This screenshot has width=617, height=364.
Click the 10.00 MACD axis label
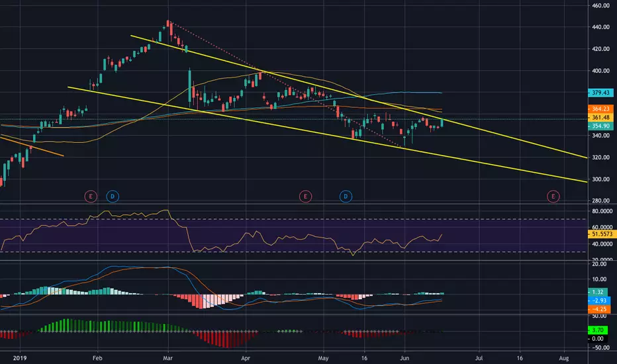pyautogui.click(x=599, y=279)
